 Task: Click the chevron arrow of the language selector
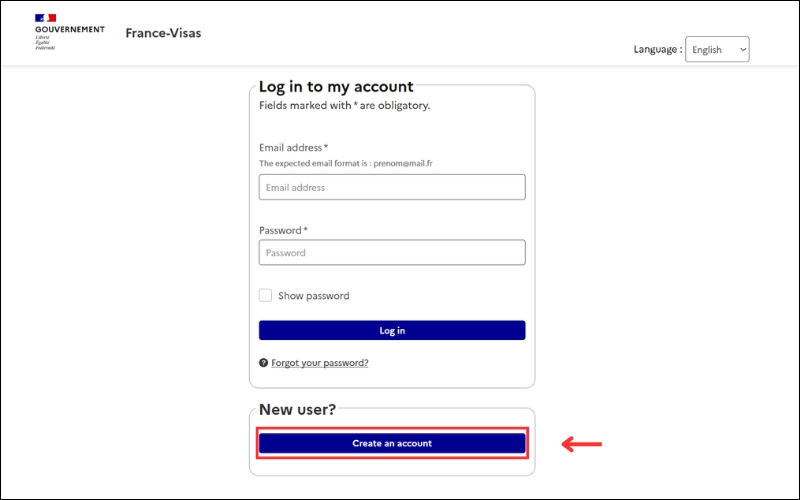741,49
